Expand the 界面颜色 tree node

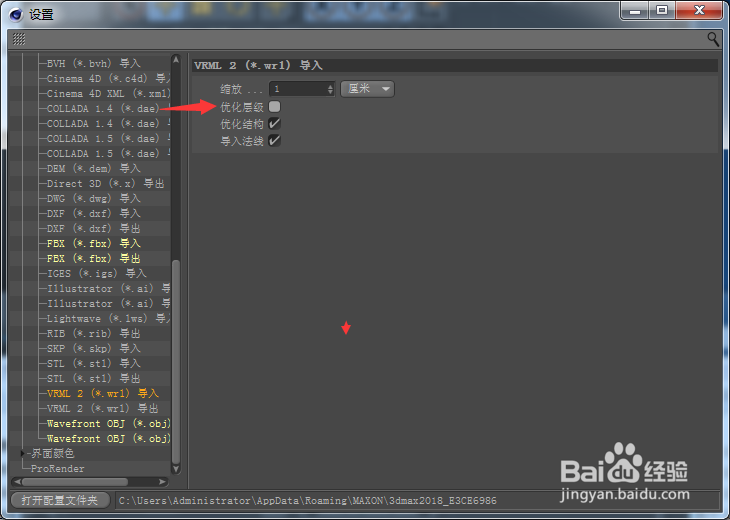coord(22,453)
